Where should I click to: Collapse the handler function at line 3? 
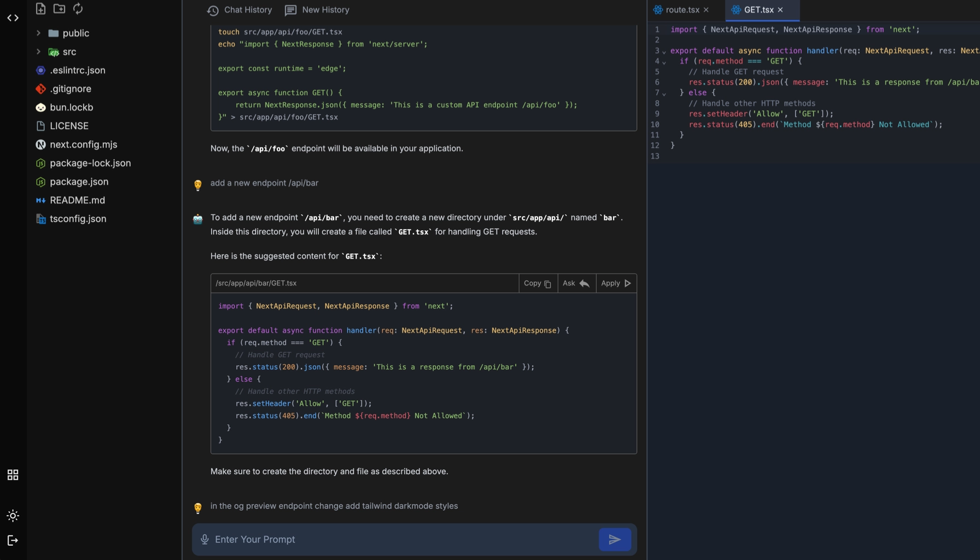664,51
